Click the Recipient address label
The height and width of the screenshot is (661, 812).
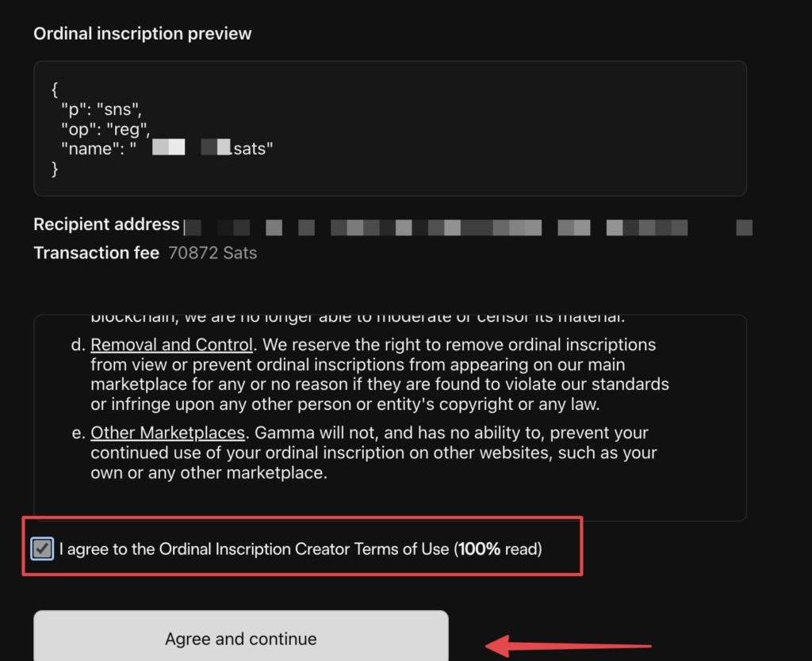tap(106, 224)
